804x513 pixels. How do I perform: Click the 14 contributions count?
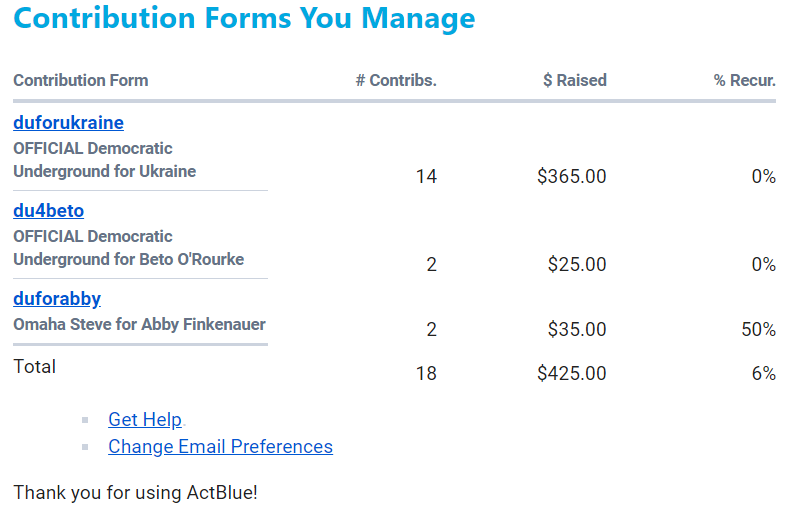(x=426, y=177)
